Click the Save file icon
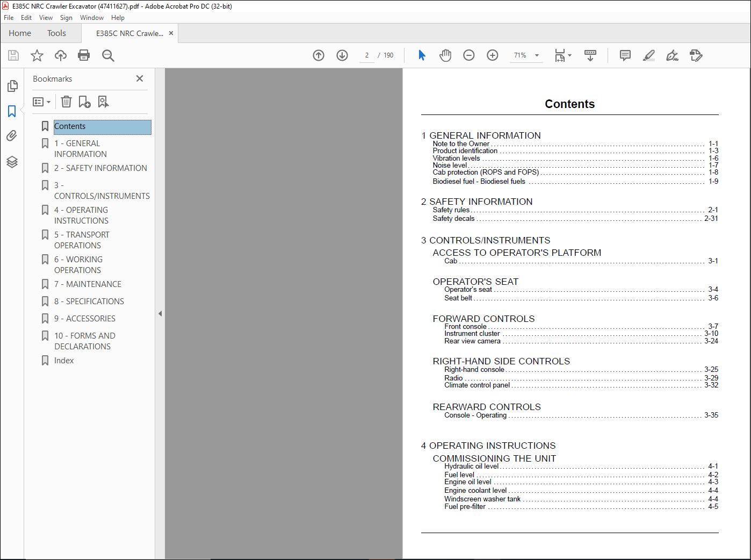751x560 pixels. point(13,55)
